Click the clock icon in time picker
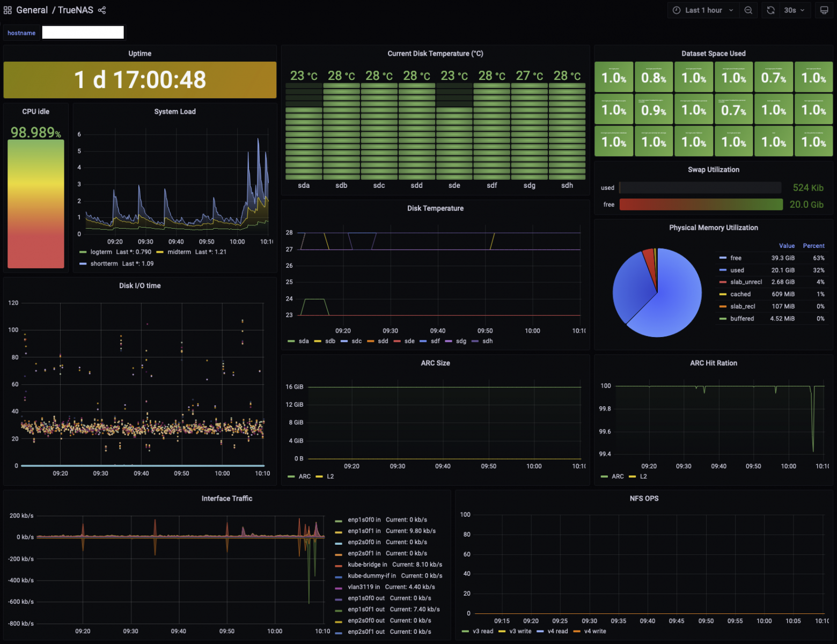The image size is (837, 644). pos(677,10)
